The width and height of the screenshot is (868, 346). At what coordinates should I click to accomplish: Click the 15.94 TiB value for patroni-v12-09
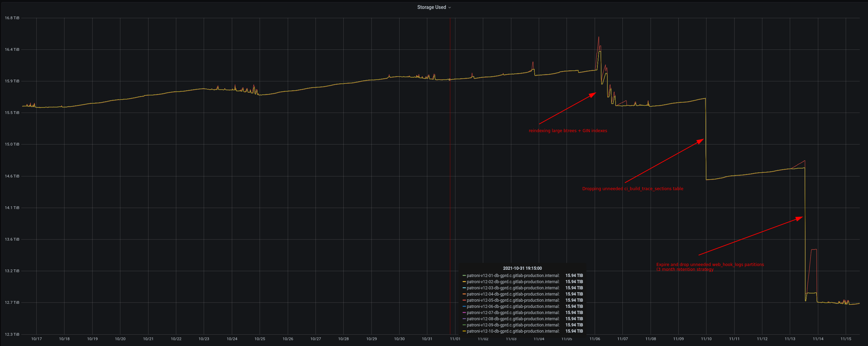(574, 325)
